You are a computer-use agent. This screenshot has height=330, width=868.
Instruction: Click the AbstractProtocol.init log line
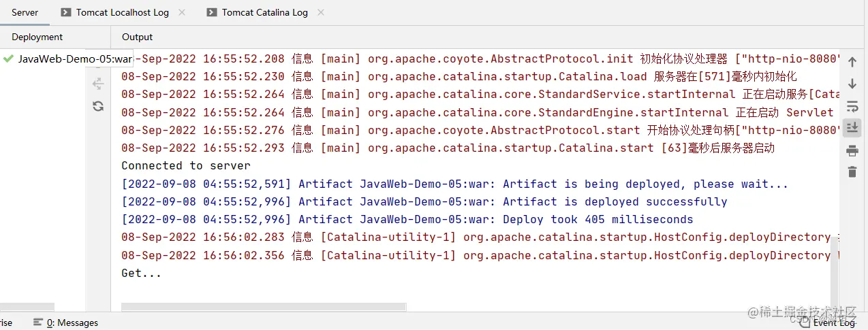click(480, 59)
